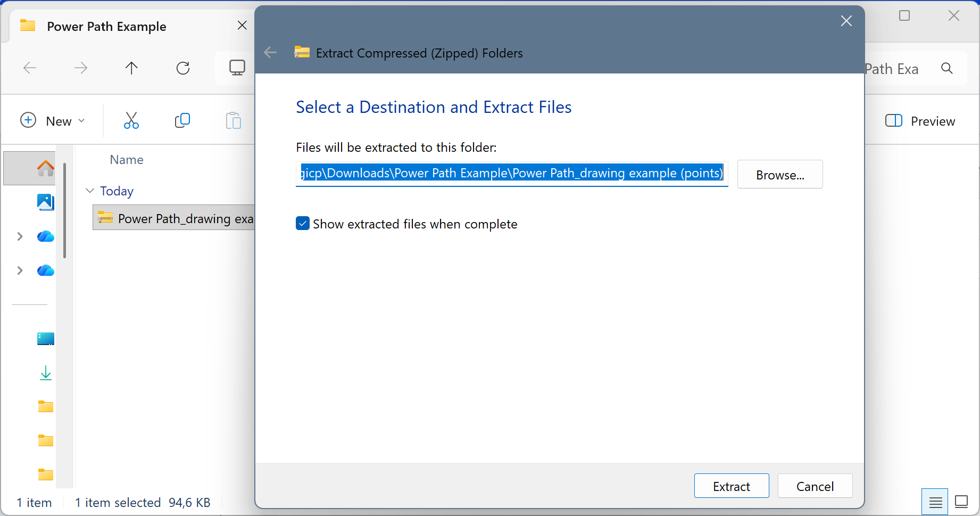The width and height of the screenshot is (980, 516).
Task: Click the Copy icon in toolbar
Action: [x=182, y=121]
